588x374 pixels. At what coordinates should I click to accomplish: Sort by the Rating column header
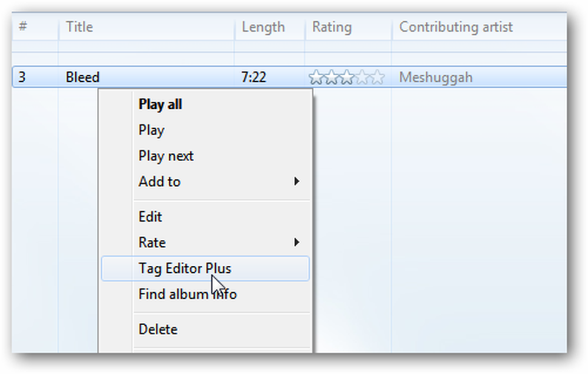[348, 27]
